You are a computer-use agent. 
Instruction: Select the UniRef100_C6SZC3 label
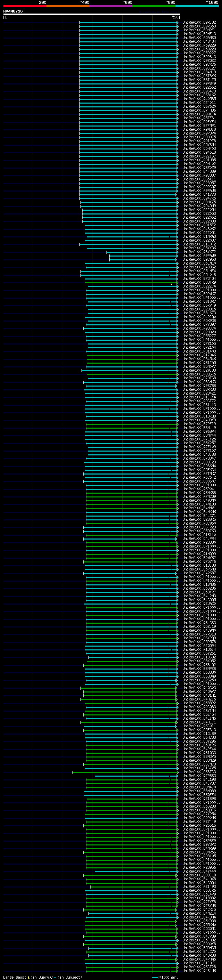[199, 771]
